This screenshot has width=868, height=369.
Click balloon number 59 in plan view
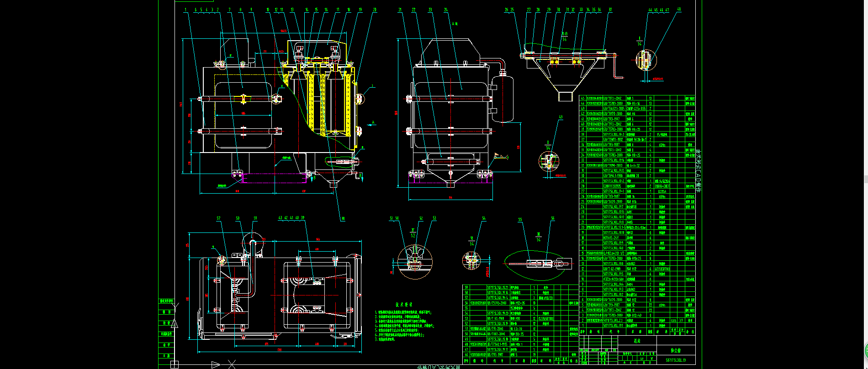pyautogui.click(x=255, y=218)
